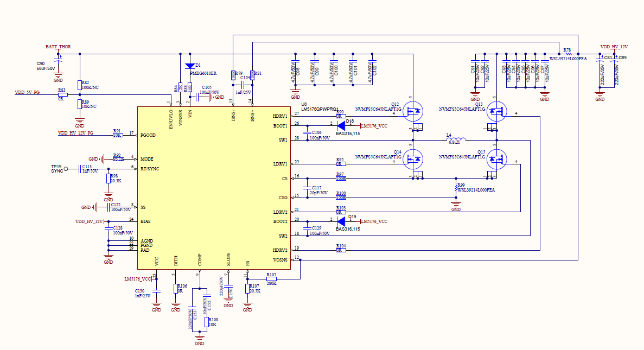The height and width of the screenshot is (350, 644).
Task: Select the Q12 MOSFET symbol
Action: click(413, 111)
